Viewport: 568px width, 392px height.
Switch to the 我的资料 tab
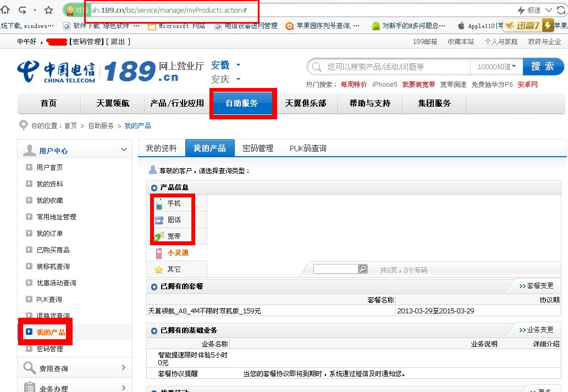pyautogui.click(x=161, y=148)
